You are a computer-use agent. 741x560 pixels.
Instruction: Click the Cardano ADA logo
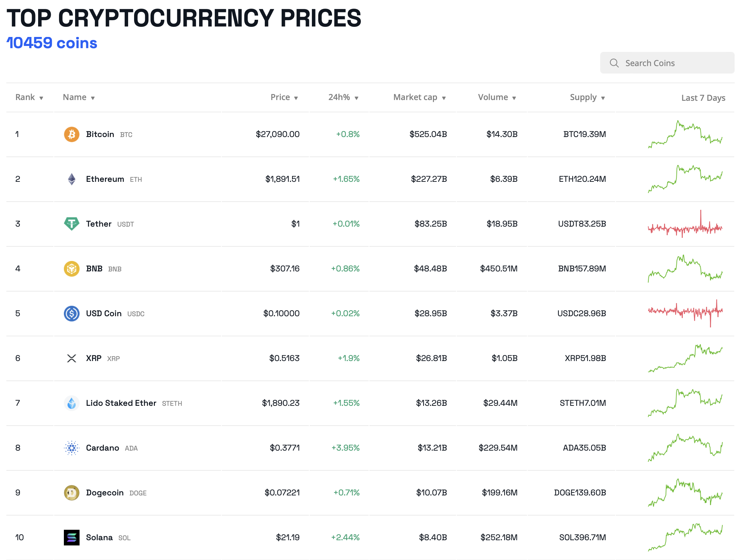coord(72,448)
